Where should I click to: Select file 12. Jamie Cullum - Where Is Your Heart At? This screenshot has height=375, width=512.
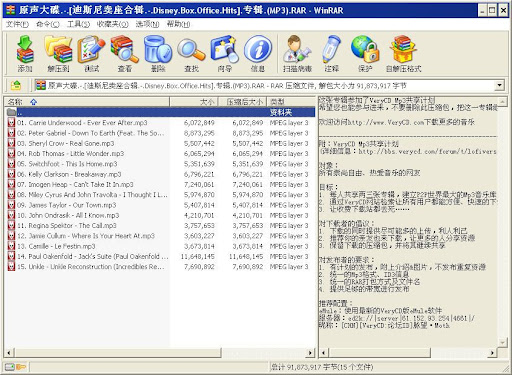[x=86, y=236]
